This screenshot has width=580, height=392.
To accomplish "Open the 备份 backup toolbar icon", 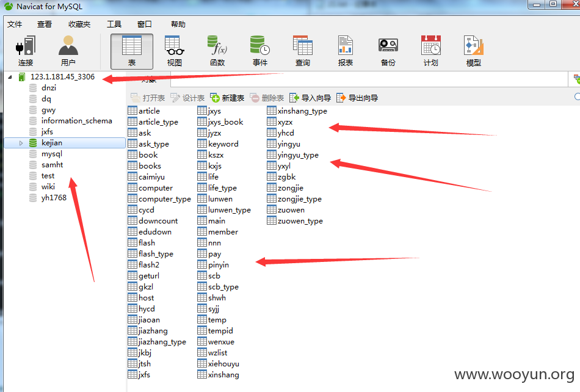I will tap(388, 51).
